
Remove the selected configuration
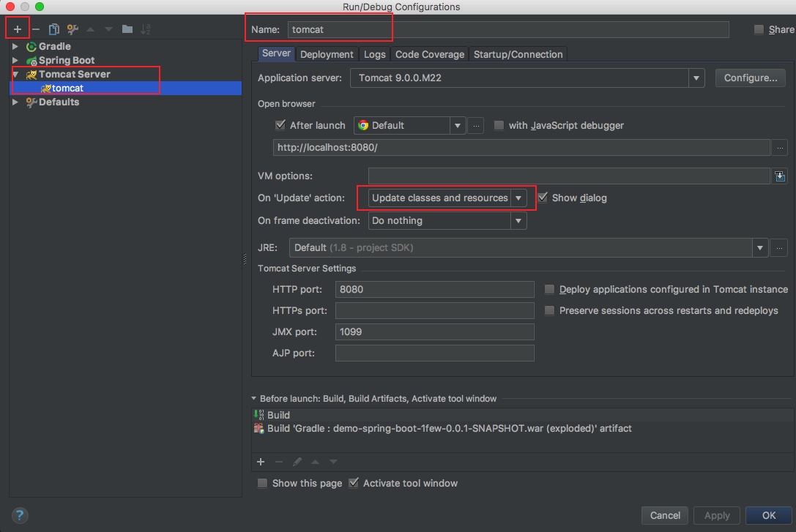[x=36, y=29]
